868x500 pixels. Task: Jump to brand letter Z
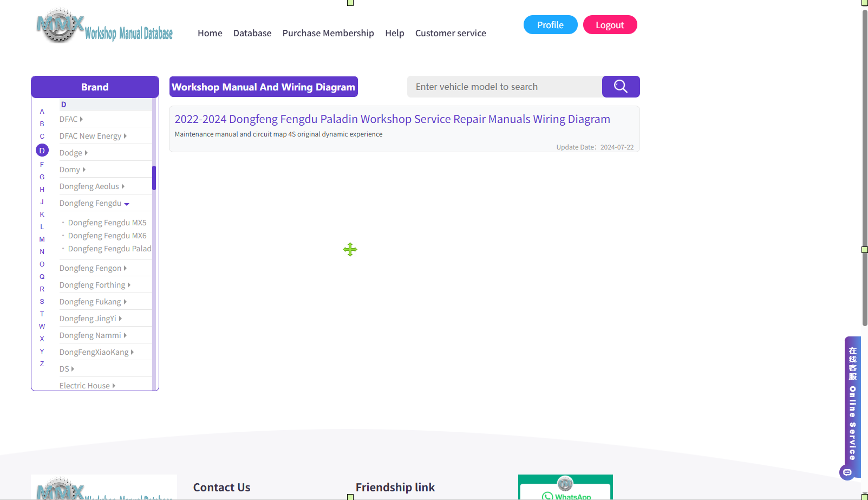[42, 364]
